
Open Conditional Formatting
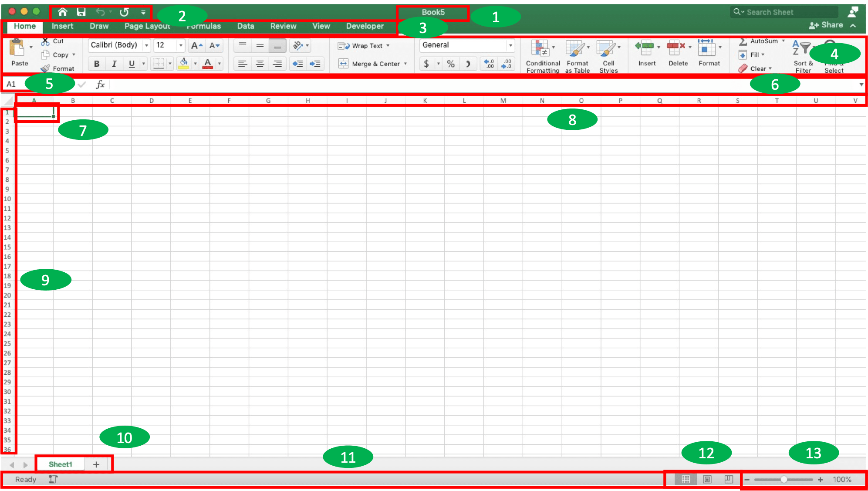543,57
